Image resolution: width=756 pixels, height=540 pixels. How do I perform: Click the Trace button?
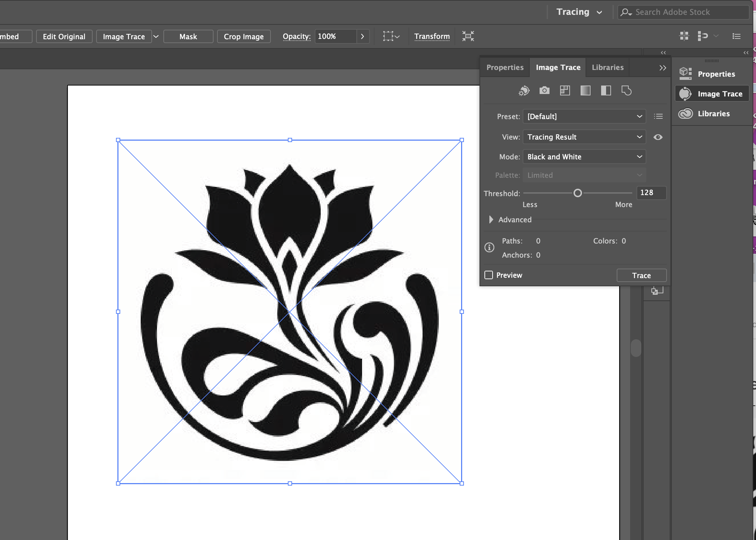click(x=641, y=275)
